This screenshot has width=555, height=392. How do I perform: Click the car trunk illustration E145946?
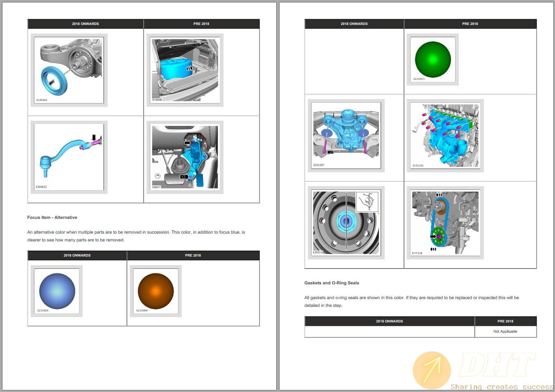(x=185, y=70)
